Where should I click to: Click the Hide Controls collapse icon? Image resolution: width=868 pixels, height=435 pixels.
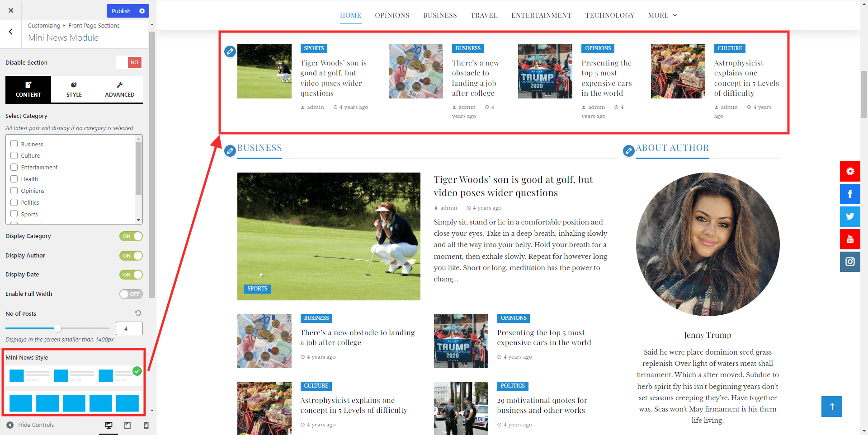[x=10, y=425]
